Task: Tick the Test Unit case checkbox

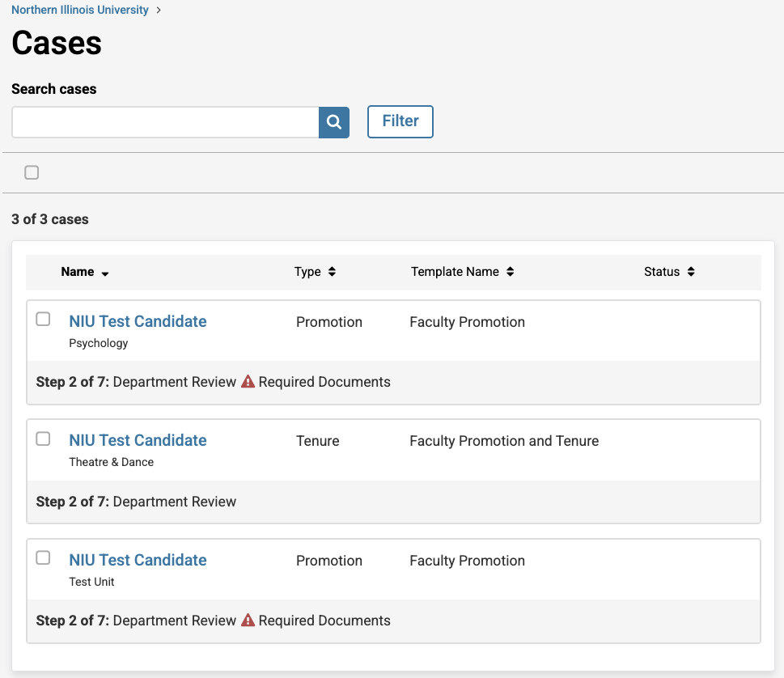Action: (x=44, y=558)
